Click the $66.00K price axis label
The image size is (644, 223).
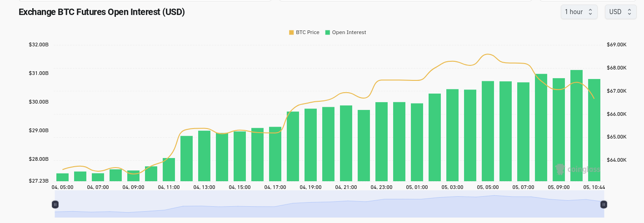617,114
